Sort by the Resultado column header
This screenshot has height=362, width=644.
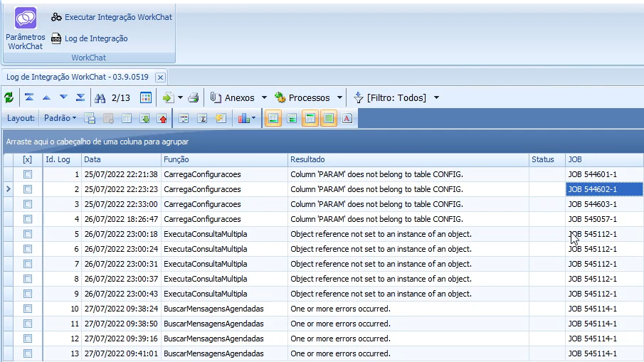(x=408, y=159)
